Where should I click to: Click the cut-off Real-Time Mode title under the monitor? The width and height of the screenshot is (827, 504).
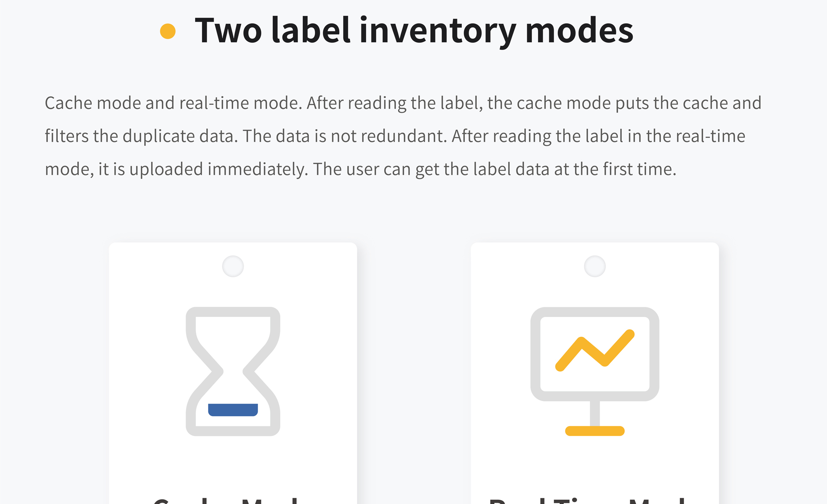(588, 500)
